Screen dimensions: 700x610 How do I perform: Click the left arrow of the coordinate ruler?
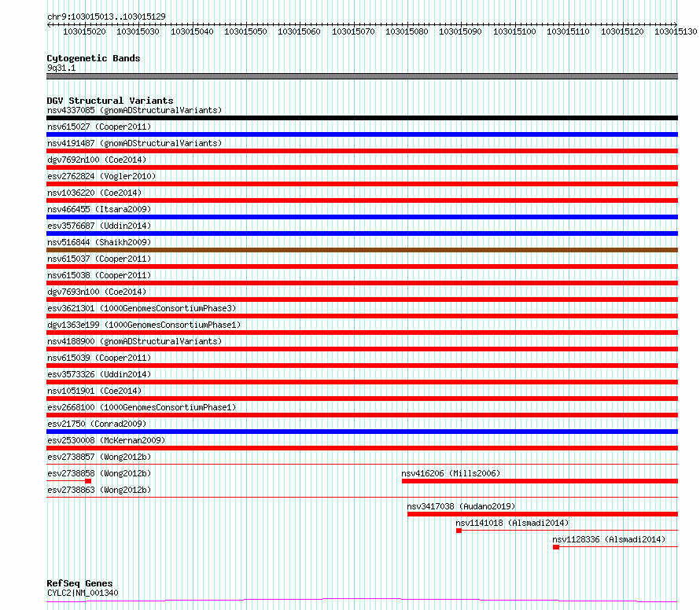tap(49, 25)
